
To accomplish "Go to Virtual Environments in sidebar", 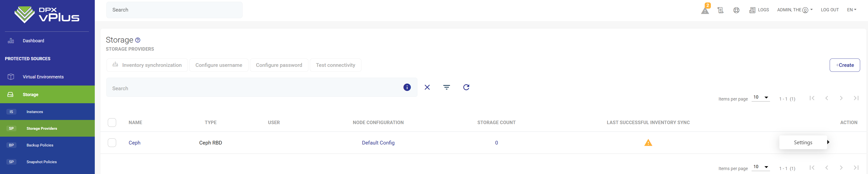I will click(43, 77).
